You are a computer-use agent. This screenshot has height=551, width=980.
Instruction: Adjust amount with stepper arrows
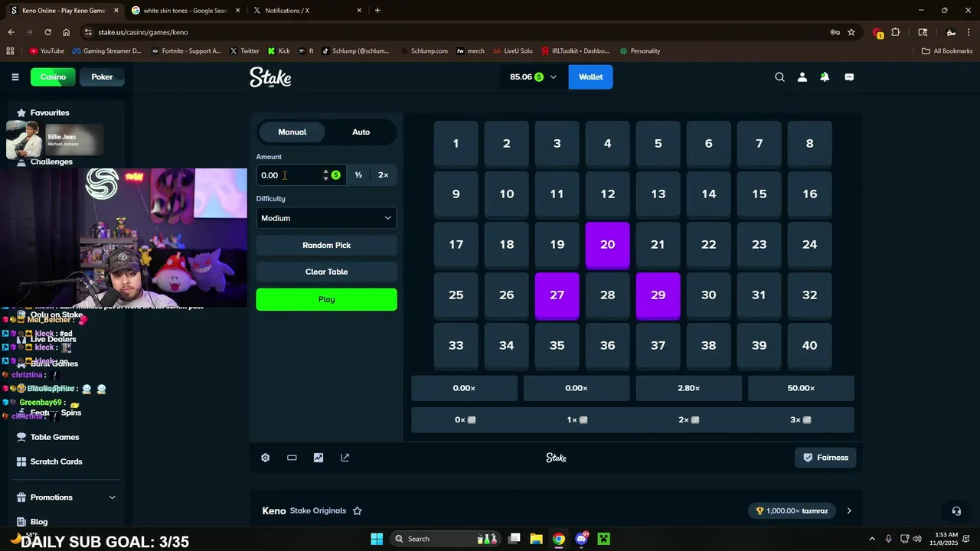(x=325, y=175)
